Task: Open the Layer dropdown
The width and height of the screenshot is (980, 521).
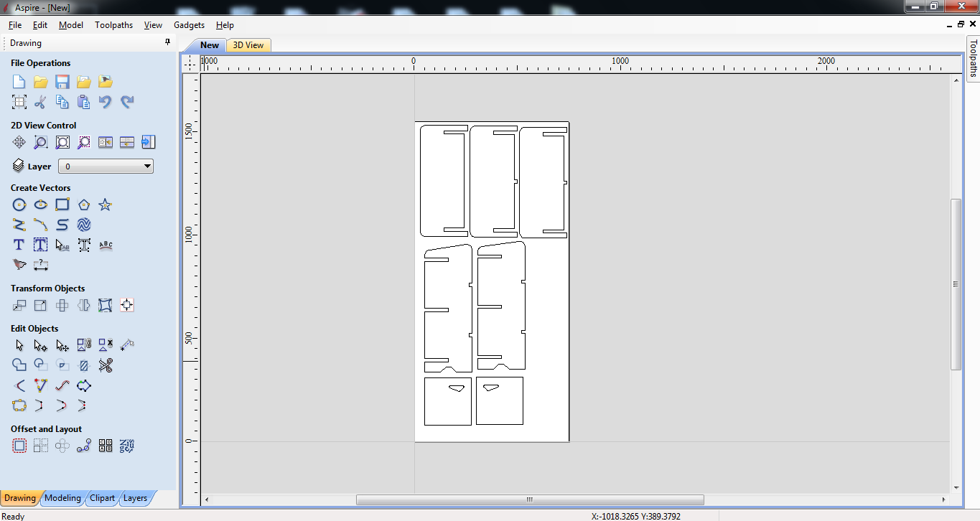Action: 106,166
